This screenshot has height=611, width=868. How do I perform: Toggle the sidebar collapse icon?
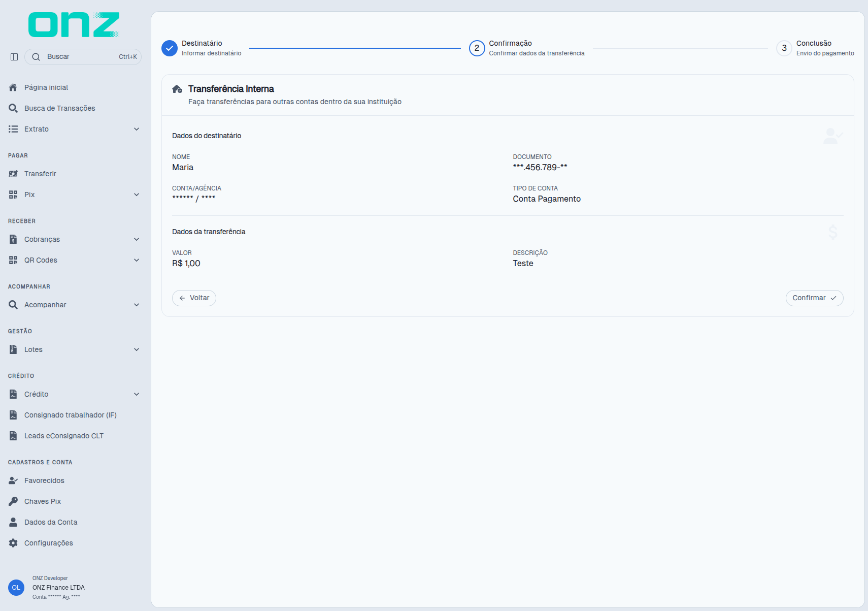click(14, 57)
